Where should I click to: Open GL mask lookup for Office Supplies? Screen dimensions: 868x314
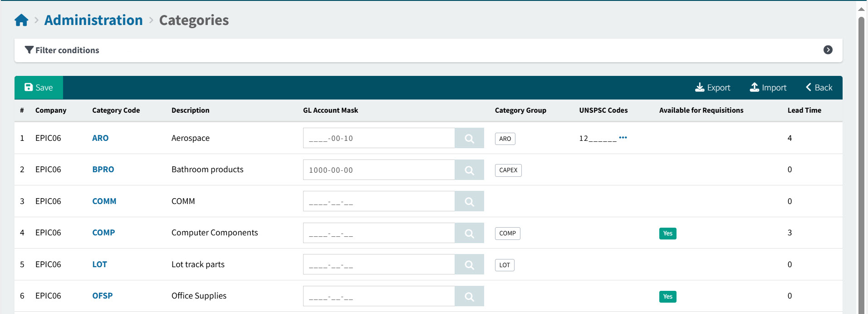pyautogui.click(x=469, y=296)
